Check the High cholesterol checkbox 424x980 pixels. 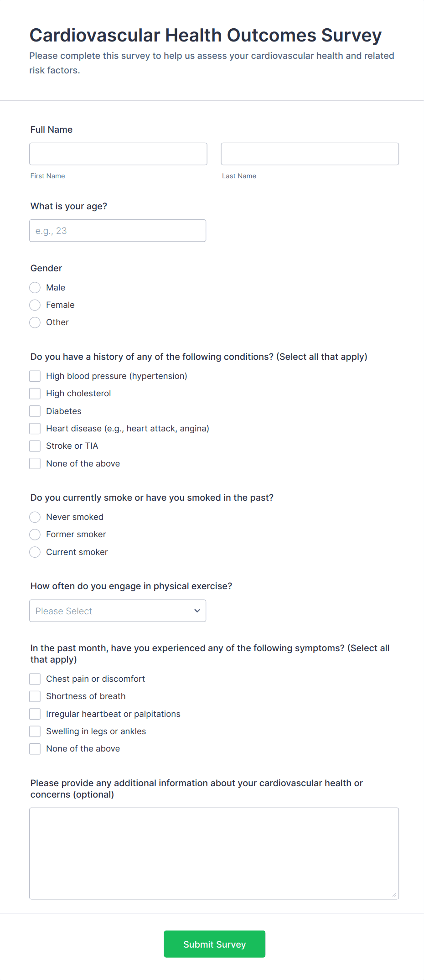pos(35,393)
